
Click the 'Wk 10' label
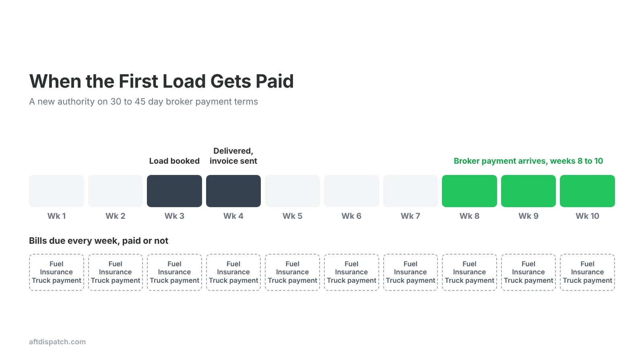click(x=587, y=216)
